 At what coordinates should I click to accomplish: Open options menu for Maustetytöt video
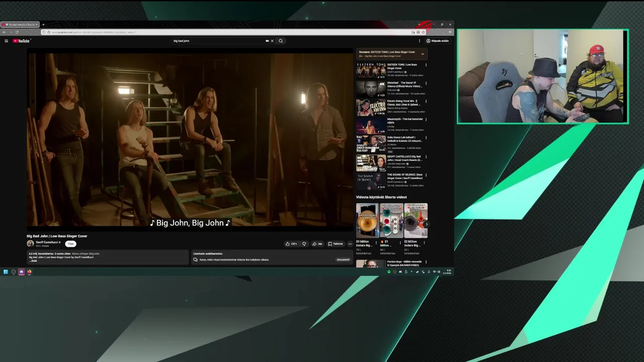tap(426, 119)
